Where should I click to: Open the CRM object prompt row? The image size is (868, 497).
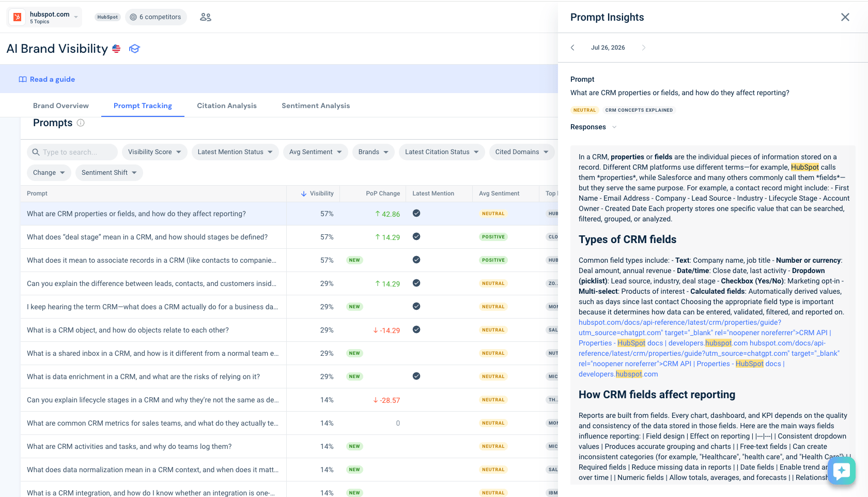point(289,330)
